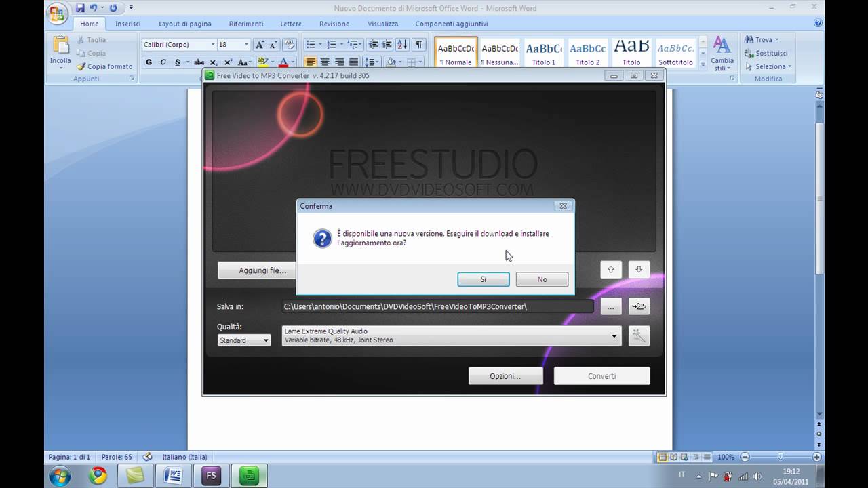Click Copia formato painter
The width and height of the screenshot is (868, 488).
tap(104, 66)
